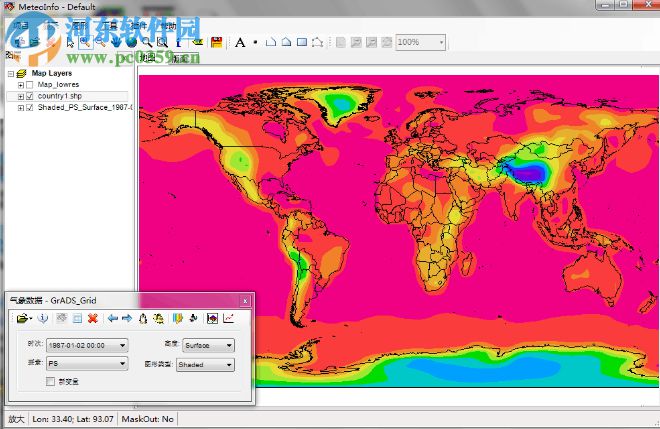
Task: Select the country1.shp layer name
Action: coord(60,96)
